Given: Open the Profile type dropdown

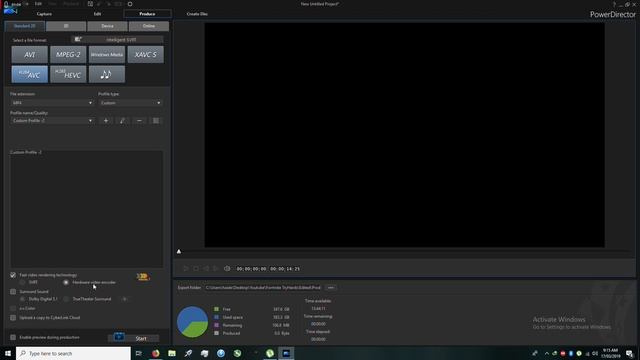Looking at the screenshot, I should click(x=131, y=103).
